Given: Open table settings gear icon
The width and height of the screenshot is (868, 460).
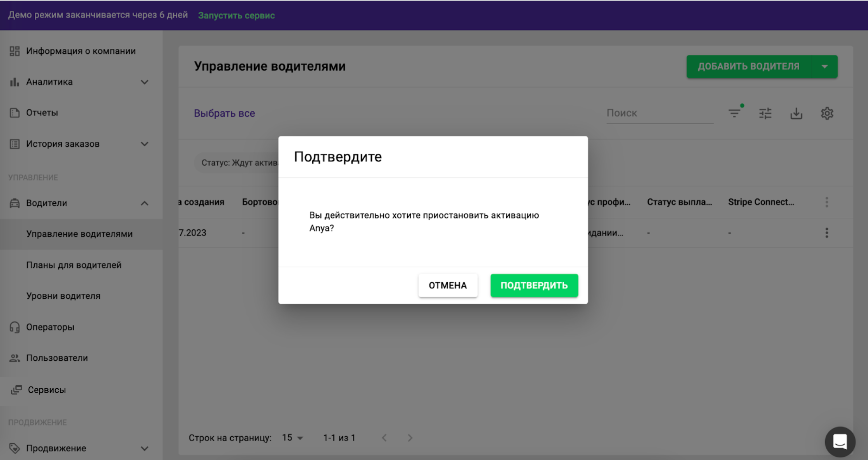Looking at the screenshot, I should [x=827, y=113].
